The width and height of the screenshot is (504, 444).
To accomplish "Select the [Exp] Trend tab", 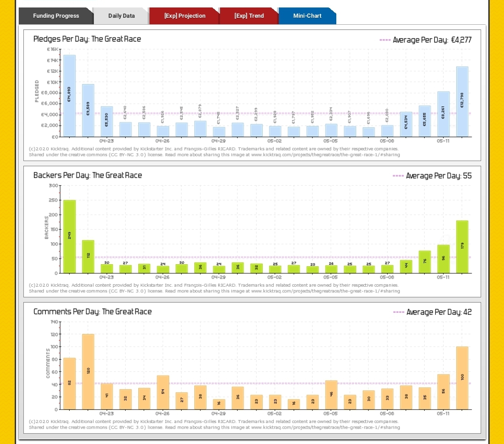I will (x=249, y=16).
